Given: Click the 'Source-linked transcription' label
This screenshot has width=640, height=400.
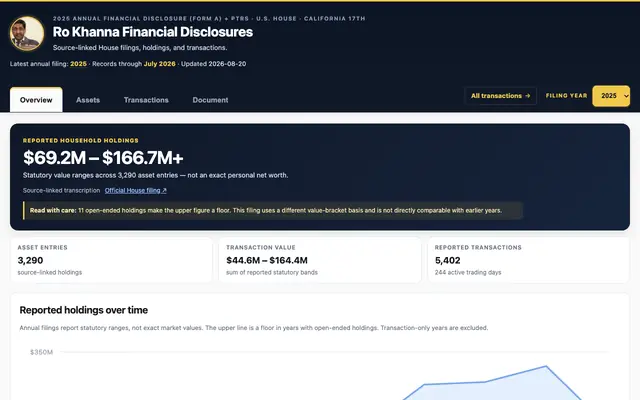Looking at the screenshot, I should (61, 191).
